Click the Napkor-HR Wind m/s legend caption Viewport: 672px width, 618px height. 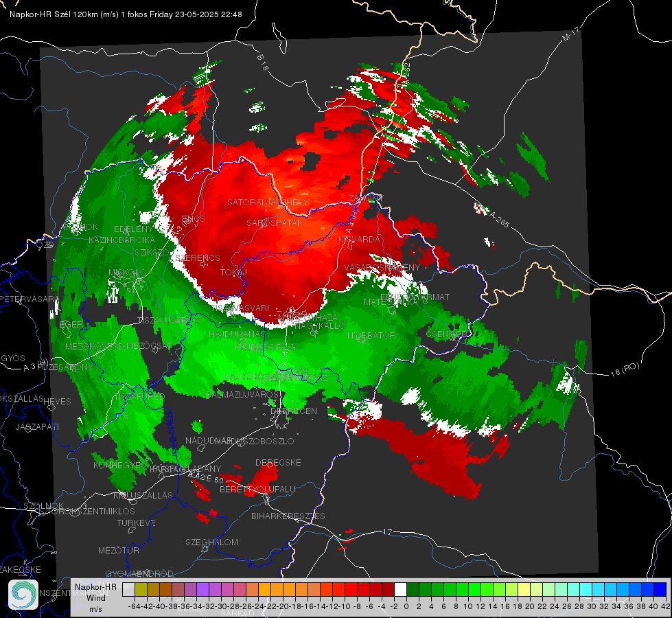click(x=95, y=597)
